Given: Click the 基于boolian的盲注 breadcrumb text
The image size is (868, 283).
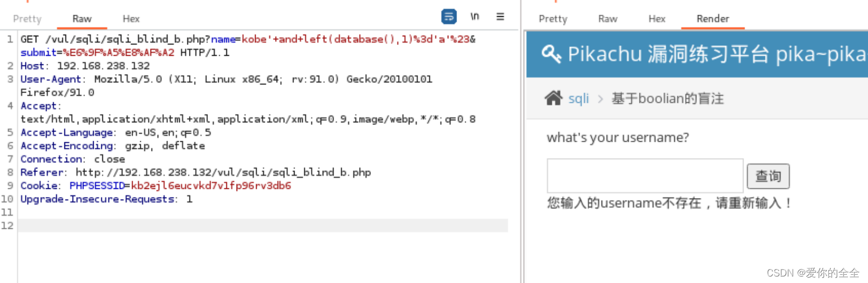Looking at the screenshot, I should (x=668, y=98).
